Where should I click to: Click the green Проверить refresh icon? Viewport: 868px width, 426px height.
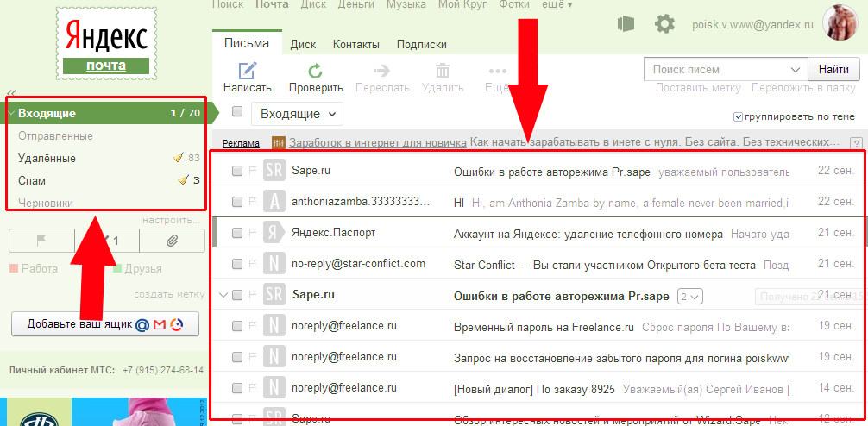point(316,72)
